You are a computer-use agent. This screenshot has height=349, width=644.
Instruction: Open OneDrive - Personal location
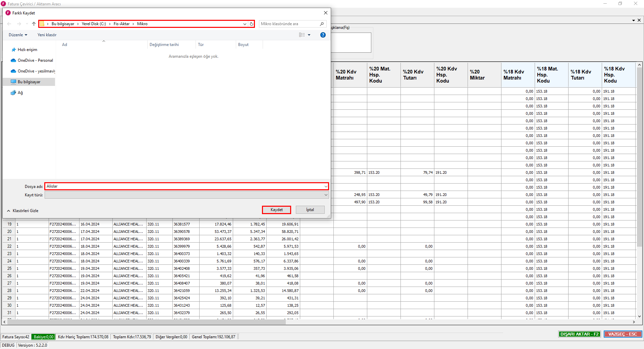(35, 60)
